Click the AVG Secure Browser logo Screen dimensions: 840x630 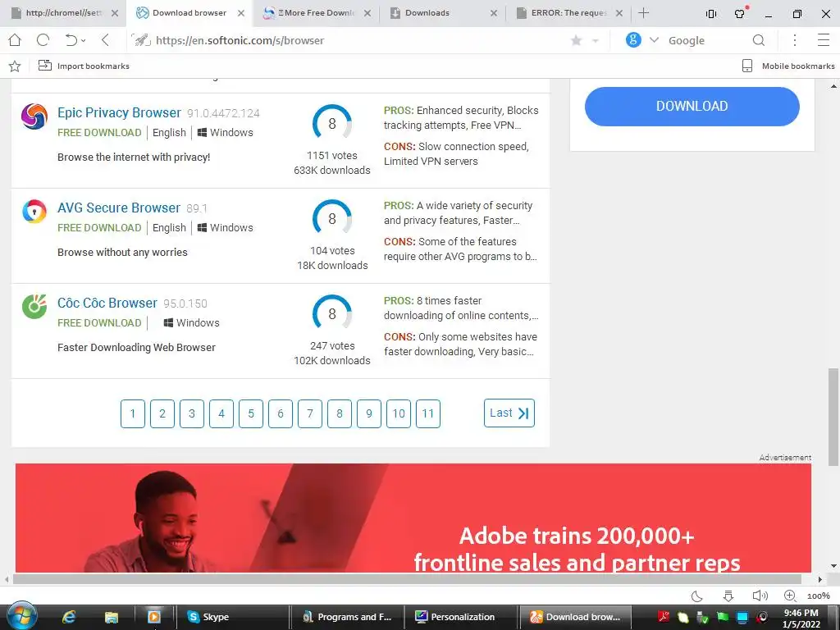[x=34, y=212]
